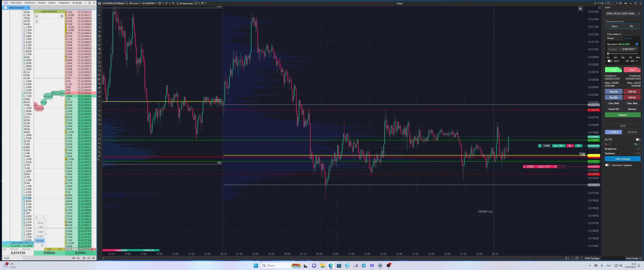Click the dollar sign icon in DOM

pyautogui.click(x=37, y=22)
